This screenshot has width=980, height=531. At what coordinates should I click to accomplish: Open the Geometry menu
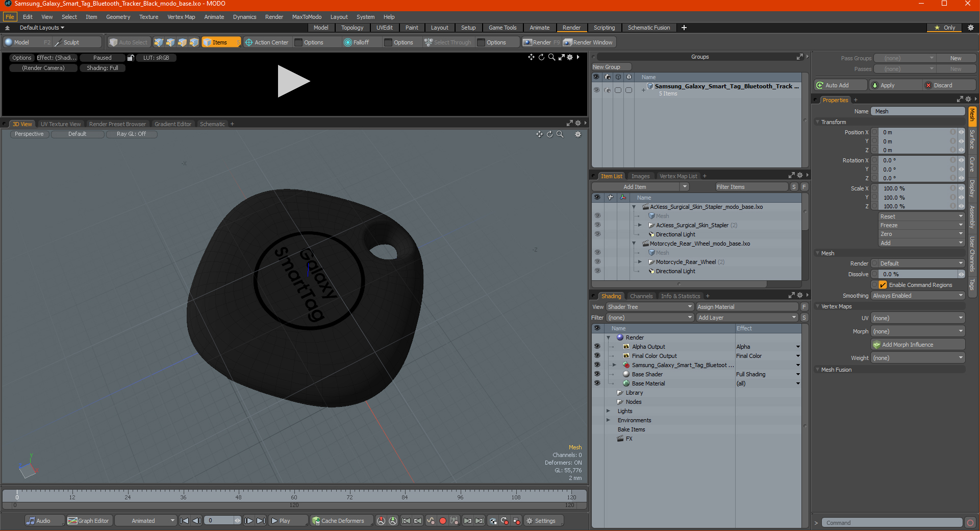(x=118, y=17)
